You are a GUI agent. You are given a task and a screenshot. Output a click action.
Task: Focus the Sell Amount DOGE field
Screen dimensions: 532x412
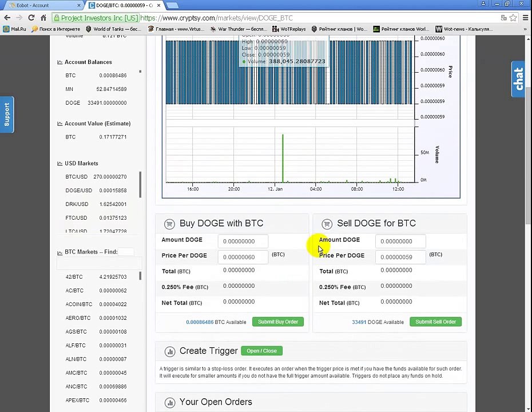pyautogui.click(x=400, y=241)
